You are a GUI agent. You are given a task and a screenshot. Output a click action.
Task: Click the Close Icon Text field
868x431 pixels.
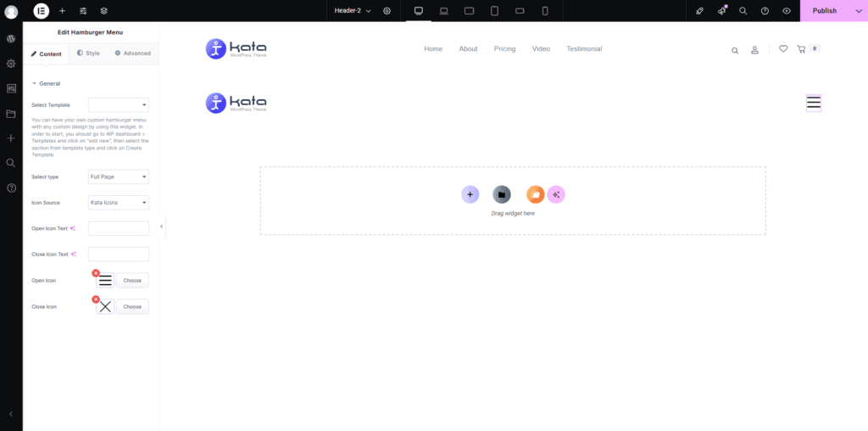pyautogui.click(x=119, y=255)
